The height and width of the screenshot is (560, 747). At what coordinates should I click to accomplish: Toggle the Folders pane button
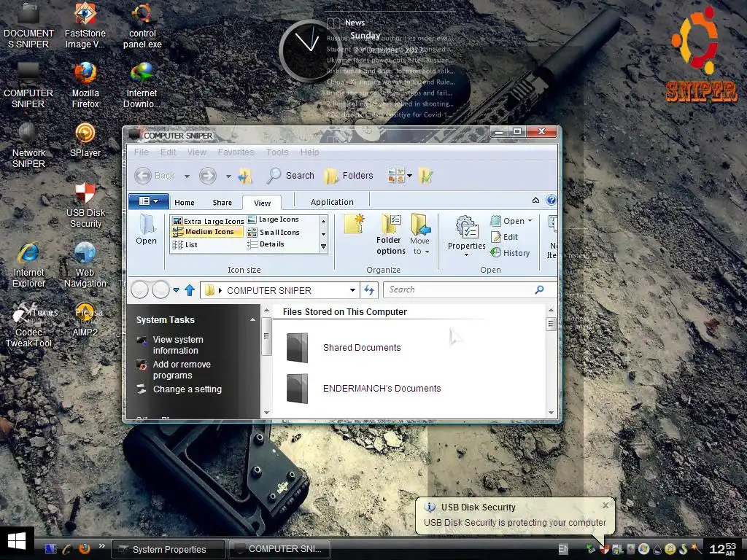[348, 176]
